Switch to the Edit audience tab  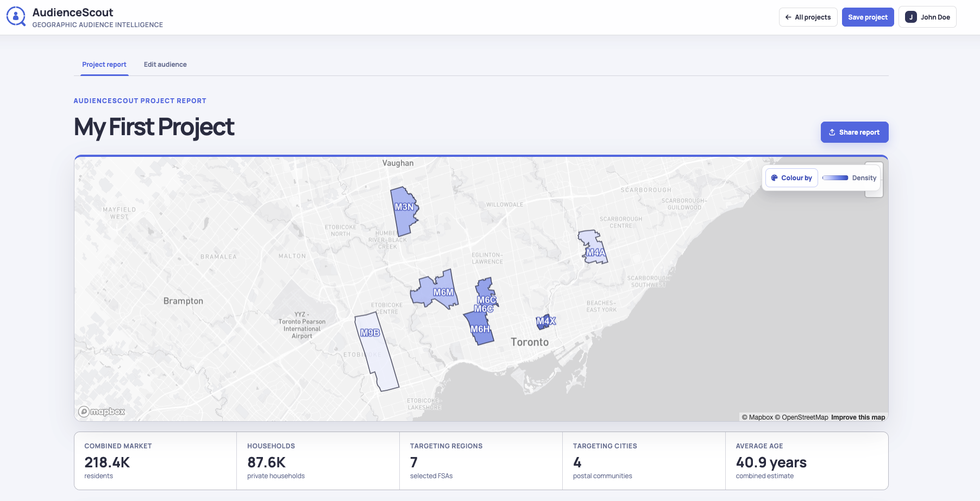[165, 65]
